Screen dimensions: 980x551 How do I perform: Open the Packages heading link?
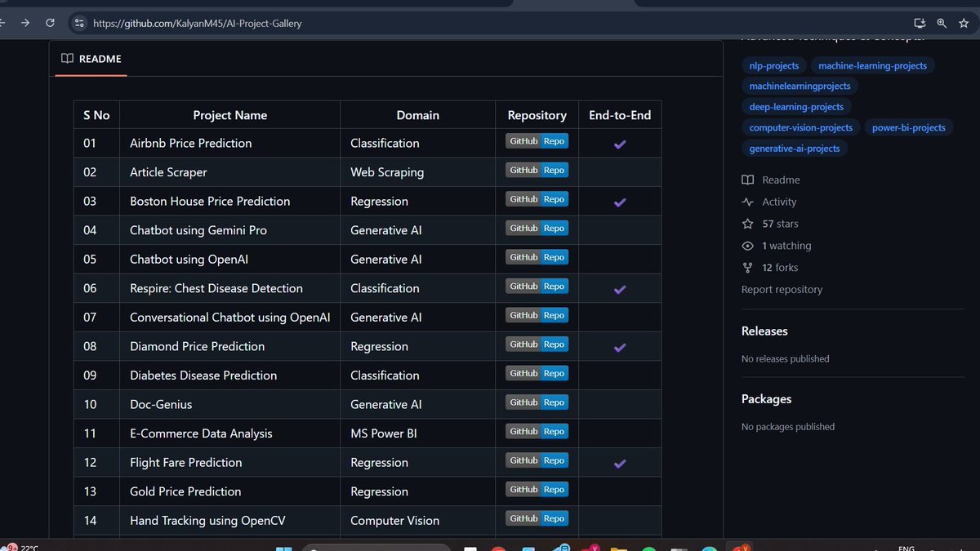click(x=766, y=399)
